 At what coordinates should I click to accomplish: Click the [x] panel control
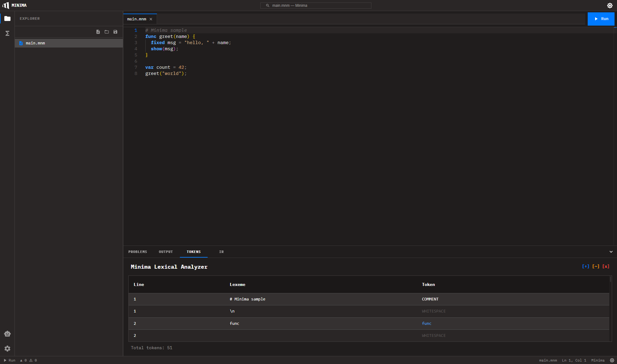coord(606,267)
